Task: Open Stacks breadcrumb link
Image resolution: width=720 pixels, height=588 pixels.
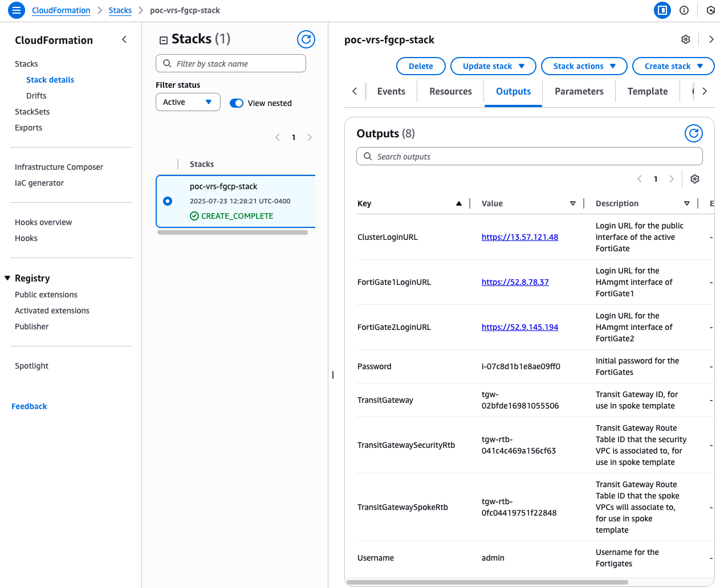Action: tap(120, 10)
